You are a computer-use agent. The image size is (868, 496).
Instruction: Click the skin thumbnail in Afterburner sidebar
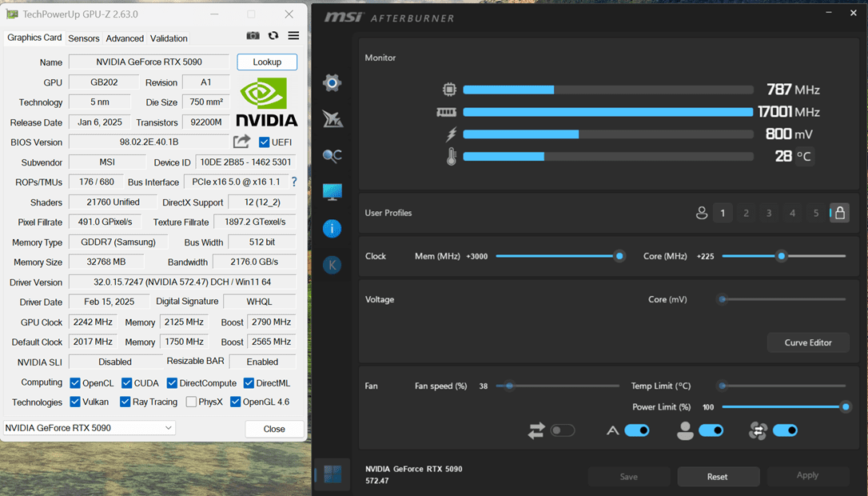[332, 474]
